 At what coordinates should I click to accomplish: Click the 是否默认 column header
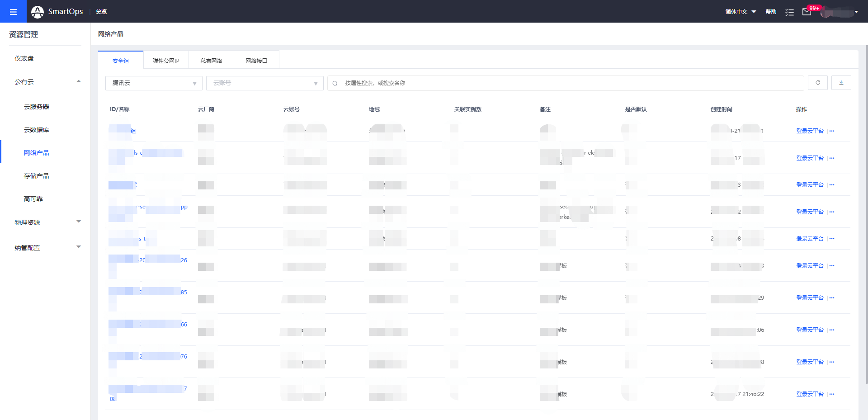[636, 109]
